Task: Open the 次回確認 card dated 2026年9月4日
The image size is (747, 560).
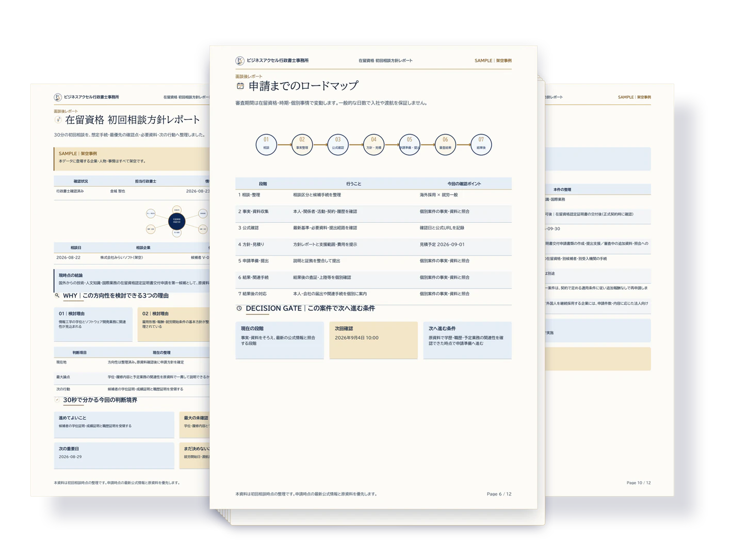Action: point(373,340)
